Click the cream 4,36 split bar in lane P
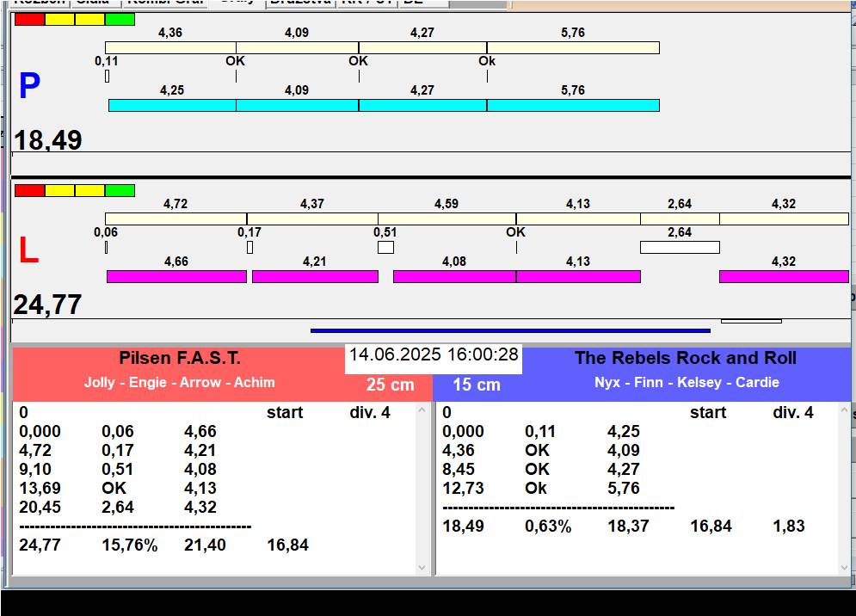856x616 pixels. 170,48
